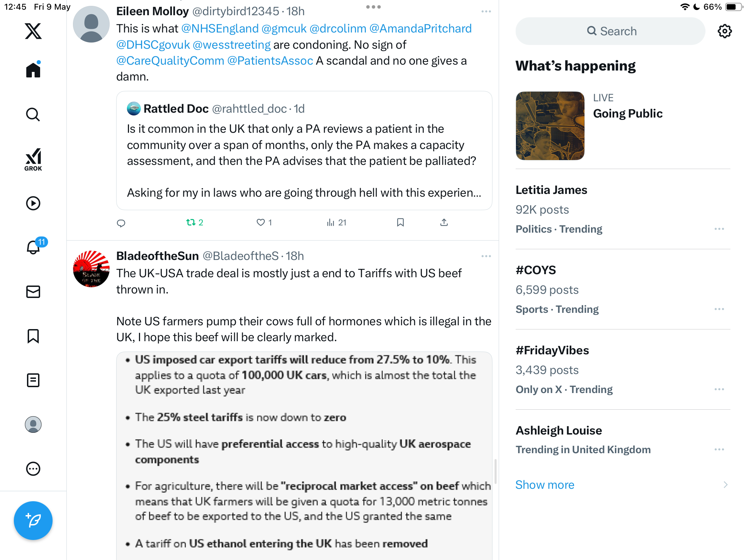Click the Going Public live thumbnail
The width and height of the screenshot is (747, 560).
click(x=550, y=126)
